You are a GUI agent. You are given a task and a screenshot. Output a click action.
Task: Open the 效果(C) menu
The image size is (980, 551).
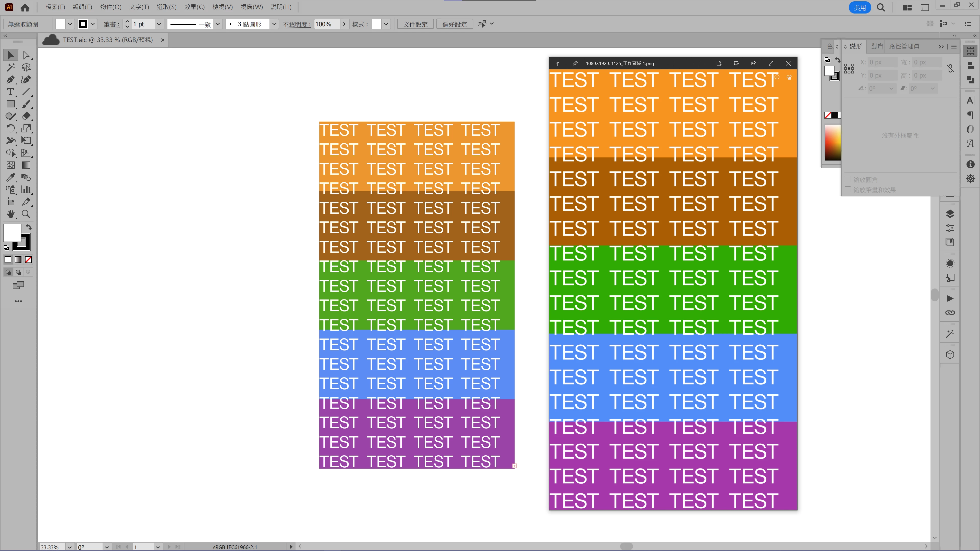click(x=194, y=7)
